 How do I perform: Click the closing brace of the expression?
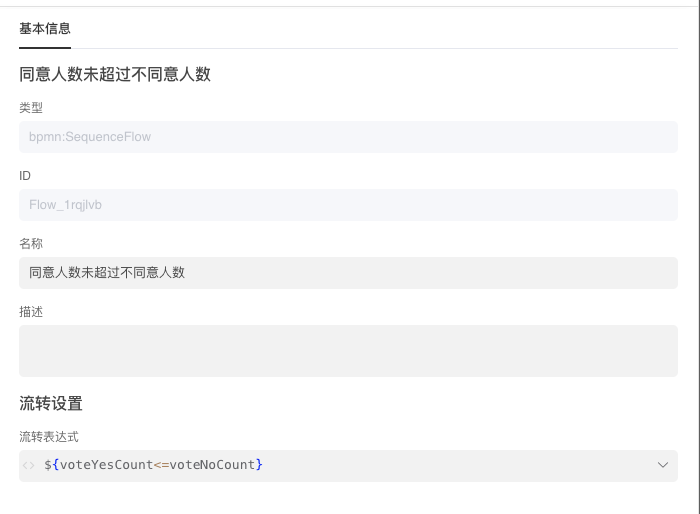(259, 465)
